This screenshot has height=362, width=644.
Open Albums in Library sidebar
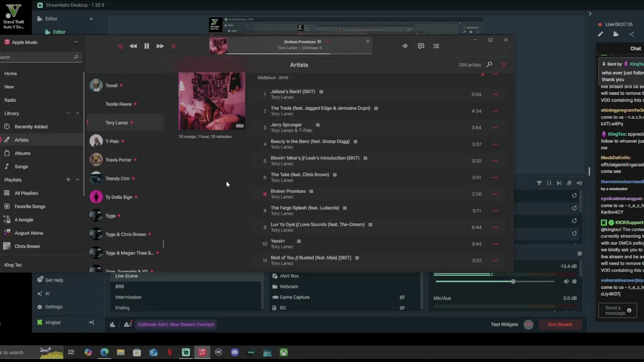(x=22, y=153)
